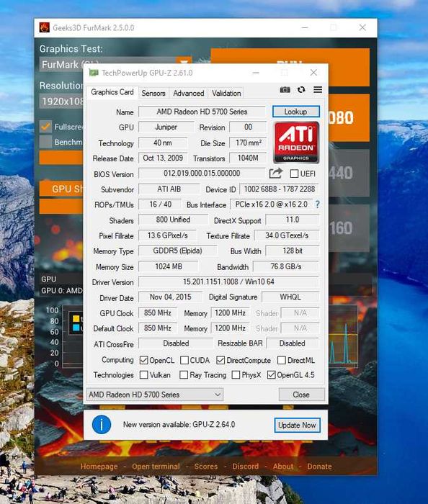428x504 pixels.
Task: Click FurMark Donate link
Action: [319, 467]
